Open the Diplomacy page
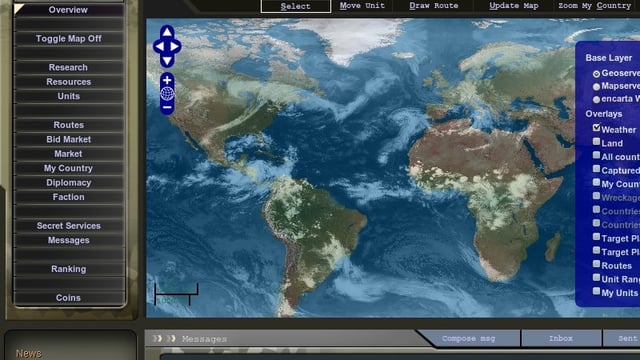The width and height of the screenshot is (640, 360). [x=69, y=183]
